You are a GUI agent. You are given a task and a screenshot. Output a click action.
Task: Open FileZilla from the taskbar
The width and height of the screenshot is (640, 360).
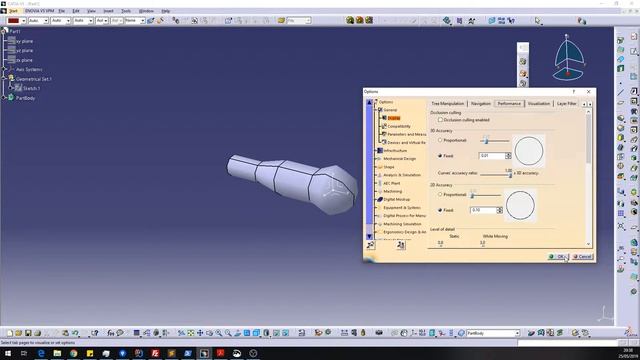pyautogui.click(x=155, y=353)
